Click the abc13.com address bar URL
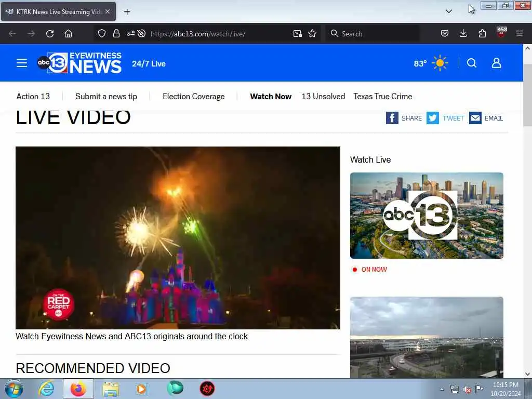The width and height of the screenshot is (532, 399). click(198, 34)
